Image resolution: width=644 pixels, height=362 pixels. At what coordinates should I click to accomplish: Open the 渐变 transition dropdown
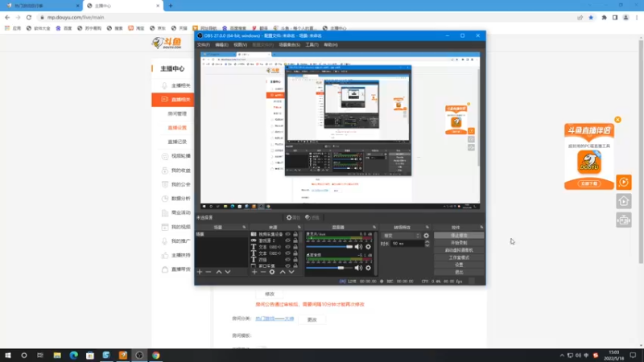pos(401,236)
